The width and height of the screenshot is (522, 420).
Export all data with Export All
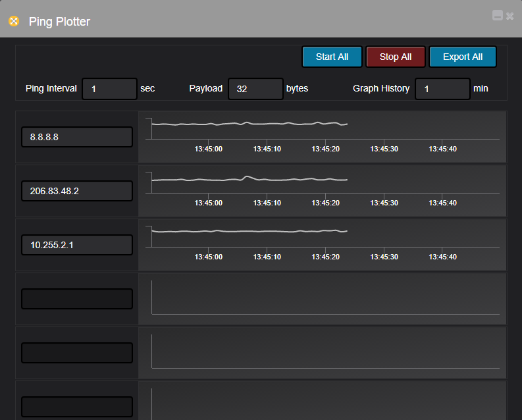coord(463,57)
